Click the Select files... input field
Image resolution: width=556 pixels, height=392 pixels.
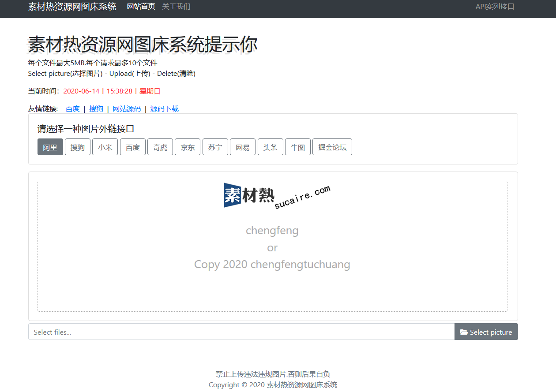[241, 332]
